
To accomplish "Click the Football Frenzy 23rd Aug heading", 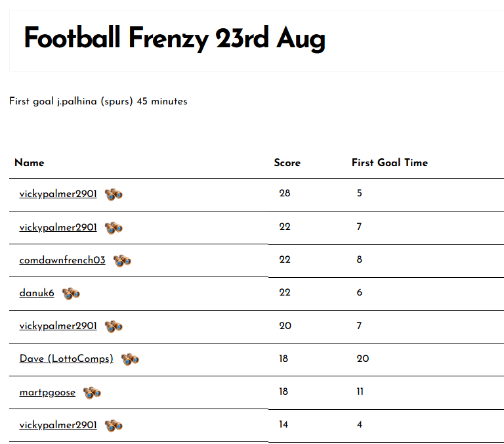I will coord(175,39).
